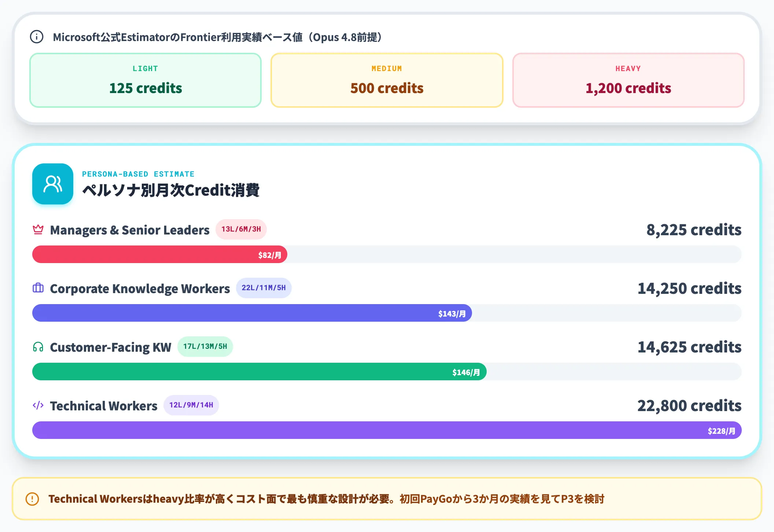Click the Managers & Senior Leaders label
This screenshot has width=774, height=532.
click(x=130, y=230)
